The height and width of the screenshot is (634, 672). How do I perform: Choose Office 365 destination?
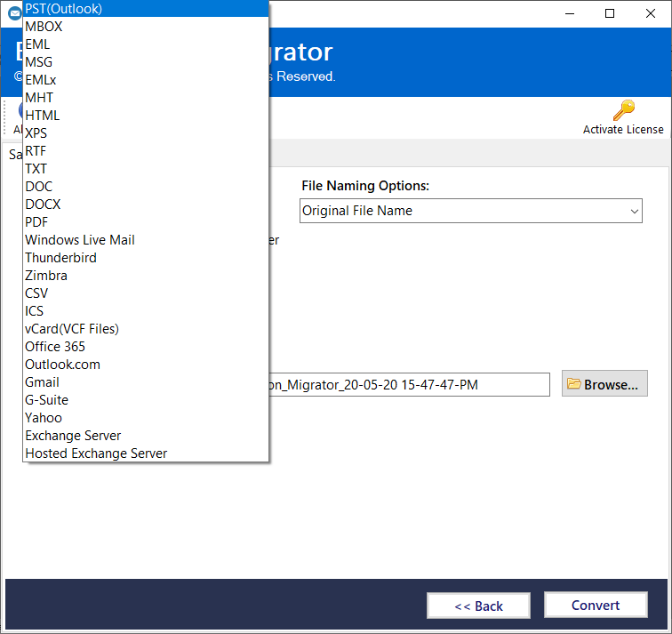pos(146,347)
